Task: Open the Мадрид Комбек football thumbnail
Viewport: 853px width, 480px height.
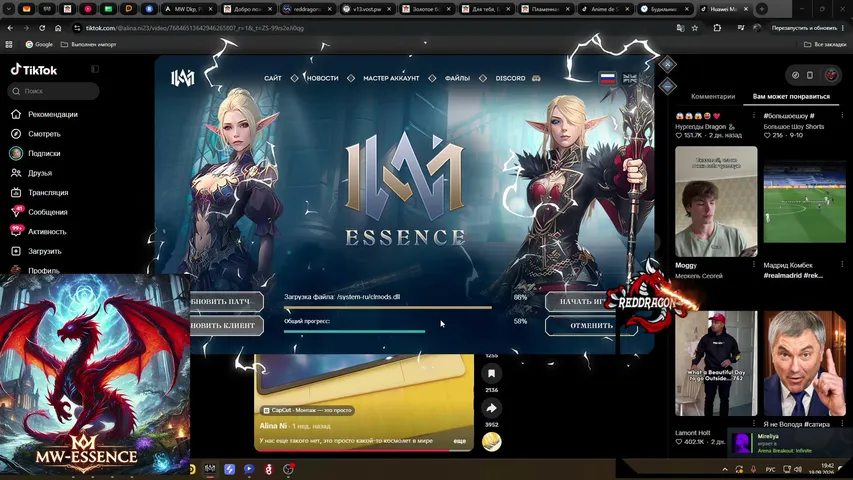Action: 805,201
